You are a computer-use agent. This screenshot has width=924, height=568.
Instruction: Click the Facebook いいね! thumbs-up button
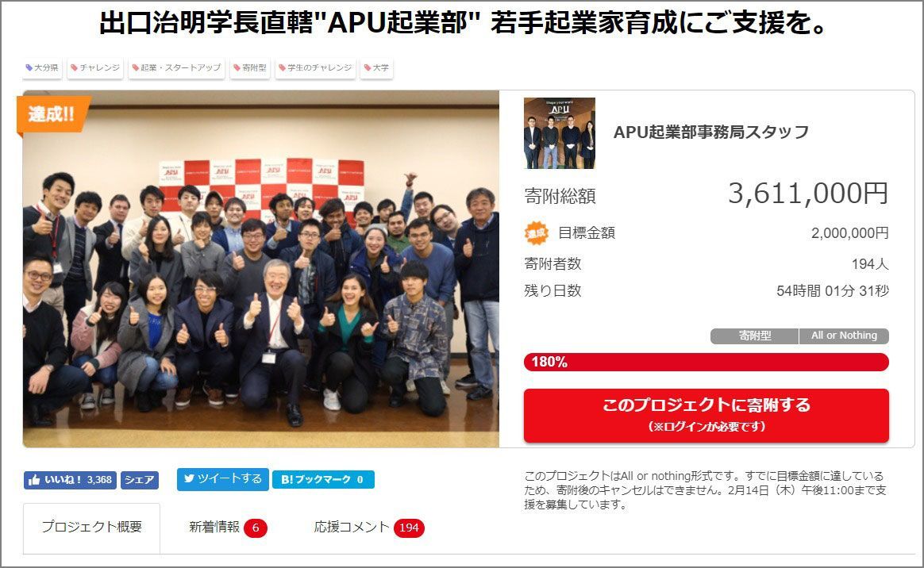click(70, 480)
